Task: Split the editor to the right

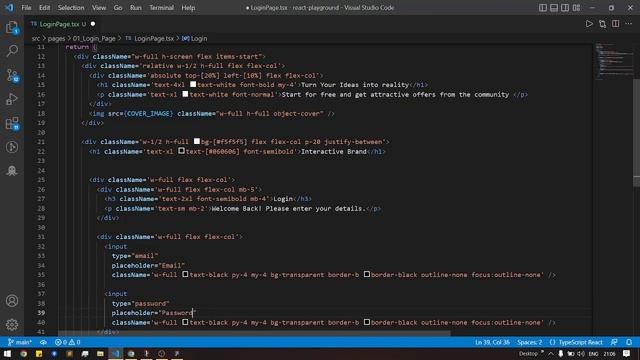Action: [616, 24]
